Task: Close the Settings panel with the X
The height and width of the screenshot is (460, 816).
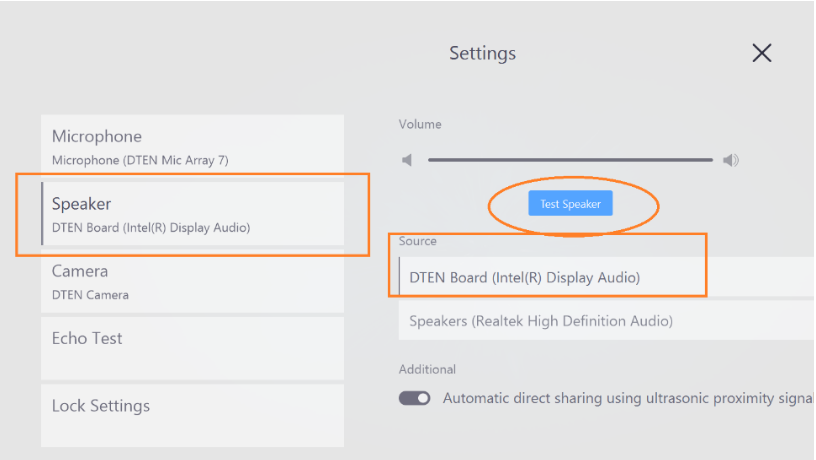Action: (761, 53)
